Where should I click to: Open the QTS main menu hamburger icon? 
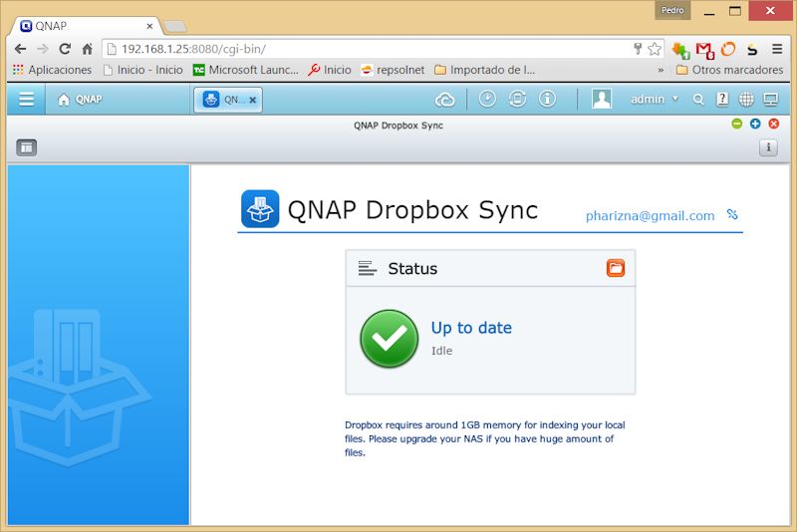26,99
